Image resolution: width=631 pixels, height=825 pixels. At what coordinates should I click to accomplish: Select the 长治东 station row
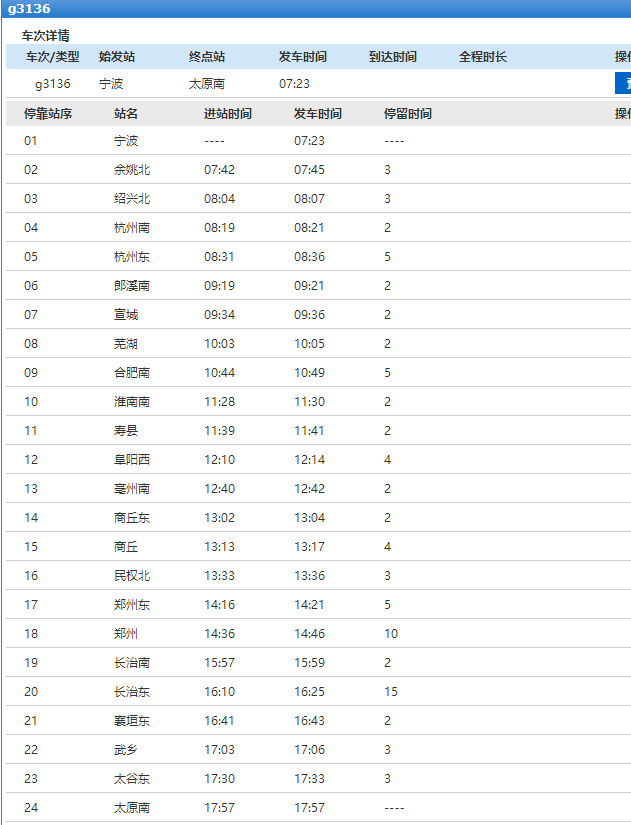pos(318,691)
